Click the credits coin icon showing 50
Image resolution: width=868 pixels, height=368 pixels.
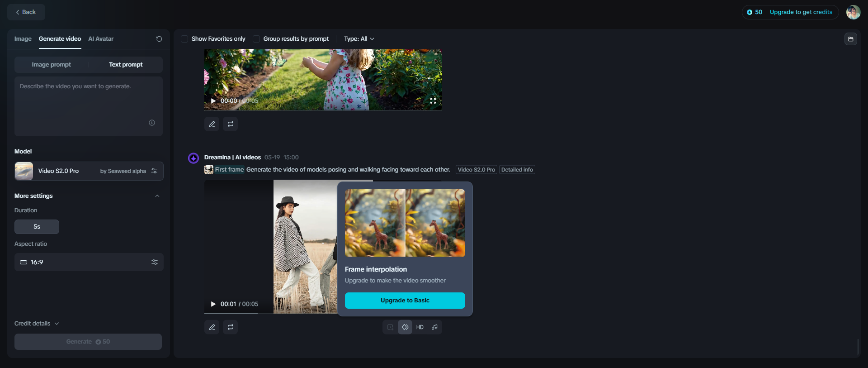pos(750,12)
